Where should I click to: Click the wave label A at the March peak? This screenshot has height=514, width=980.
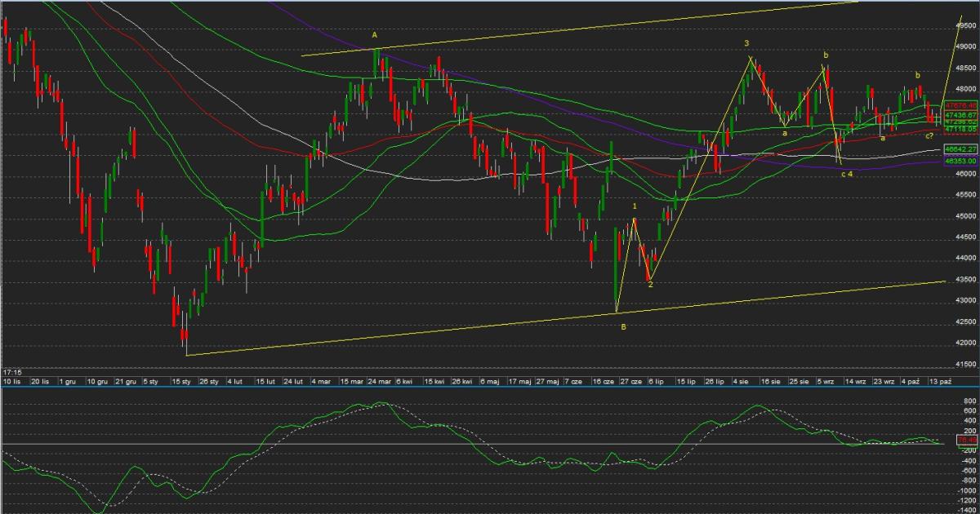375,35
